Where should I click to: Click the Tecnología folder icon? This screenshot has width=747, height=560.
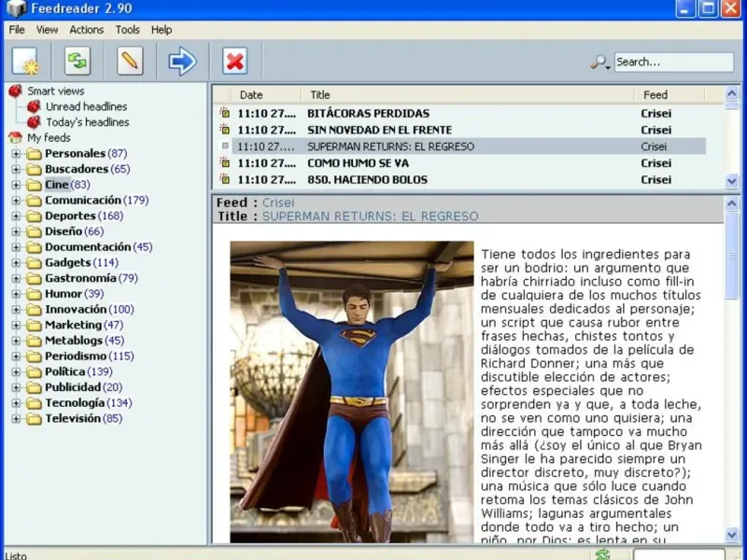[34, 403]
